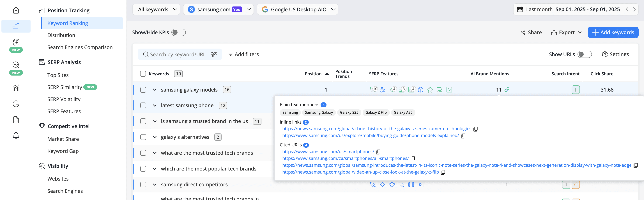This screenshot has width=644, height=200.
Task: Check the samsung direct competitors checkbox
Action: point(143,185)
